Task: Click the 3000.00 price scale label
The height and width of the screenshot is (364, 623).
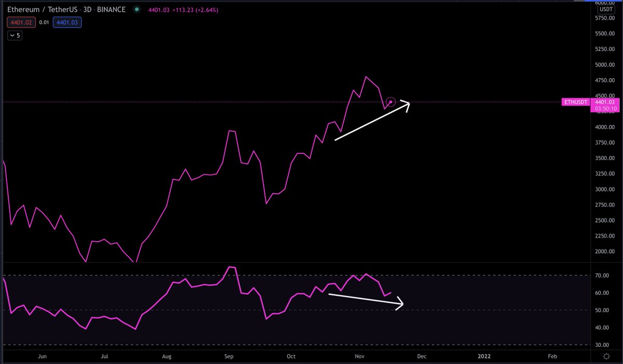Action: [605, 189]
